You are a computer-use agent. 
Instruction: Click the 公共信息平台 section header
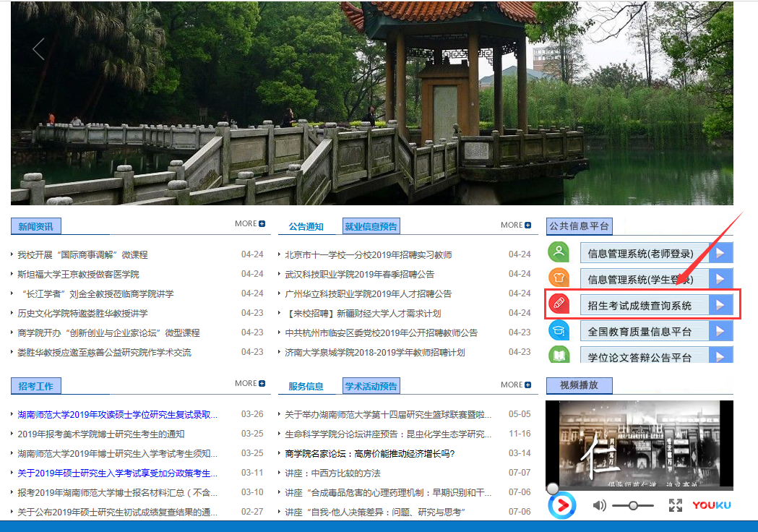coord(579,226)
